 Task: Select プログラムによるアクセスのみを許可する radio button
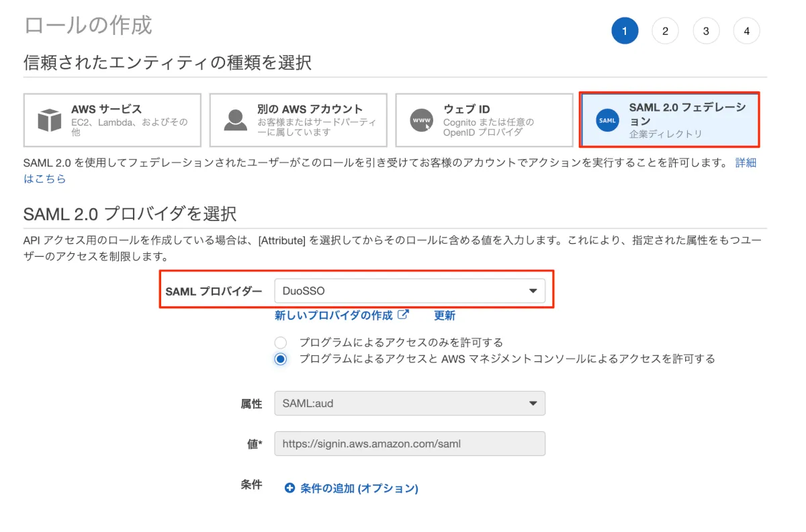point(281,343)
